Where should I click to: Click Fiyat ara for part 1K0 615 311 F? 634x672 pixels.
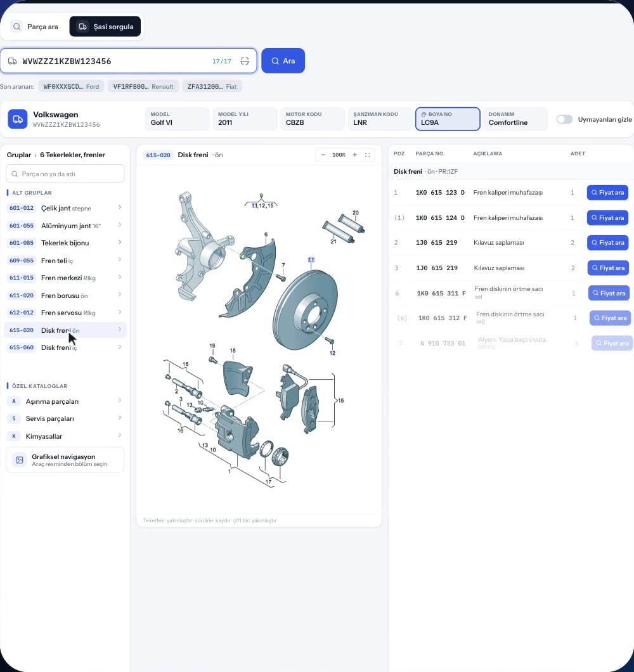609,293
